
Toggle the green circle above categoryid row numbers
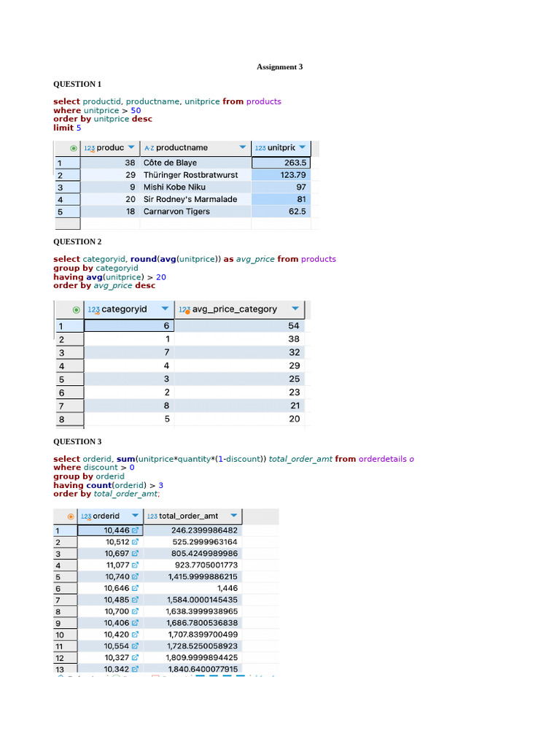point(77,309)
